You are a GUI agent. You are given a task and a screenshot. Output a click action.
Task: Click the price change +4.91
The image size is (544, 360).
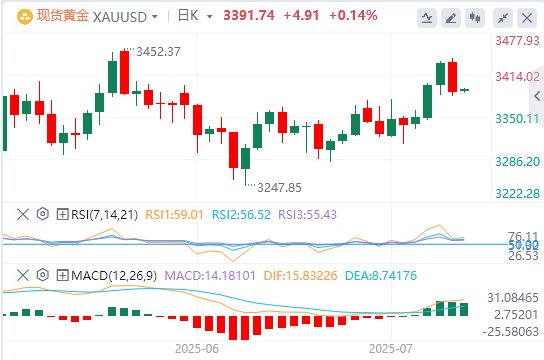tap(301, 16)
